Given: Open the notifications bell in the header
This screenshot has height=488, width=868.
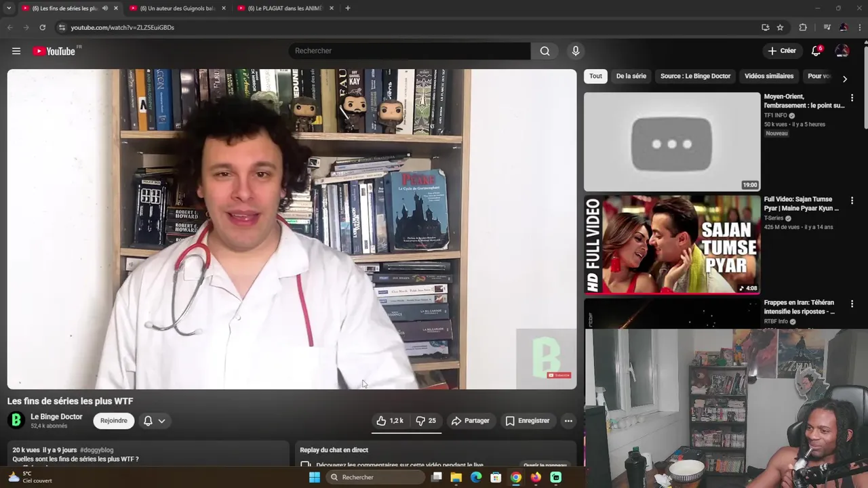Looking at the screenshot, I should pos(816,51).
